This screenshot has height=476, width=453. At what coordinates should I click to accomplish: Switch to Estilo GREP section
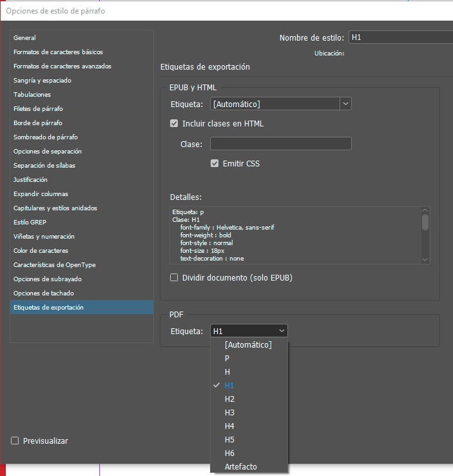(x=31, y=223)
